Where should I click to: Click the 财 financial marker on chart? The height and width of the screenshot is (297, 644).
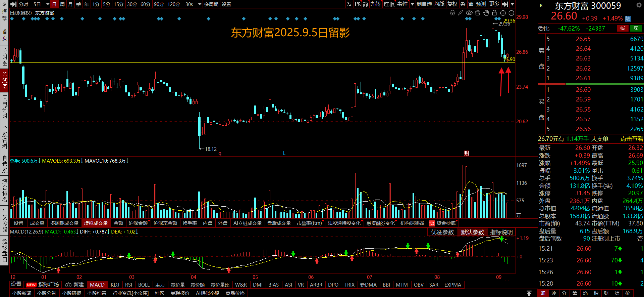[x=467, y=153]
